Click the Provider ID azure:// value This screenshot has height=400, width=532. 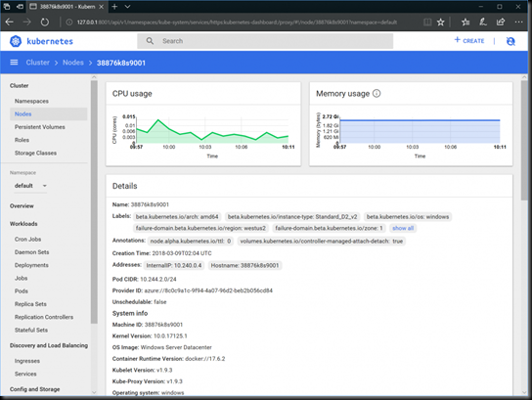coord(208,290)
